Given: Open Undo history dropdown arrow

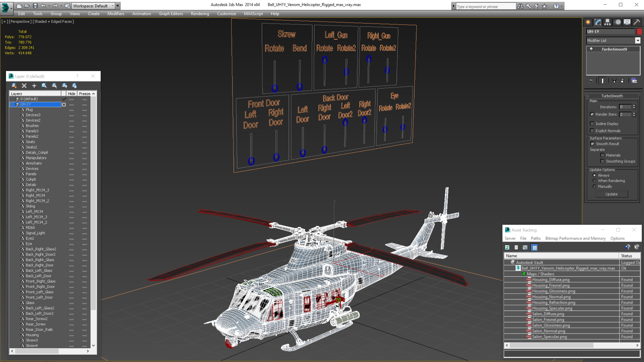Looking at the screenshot, I should 49,6.
